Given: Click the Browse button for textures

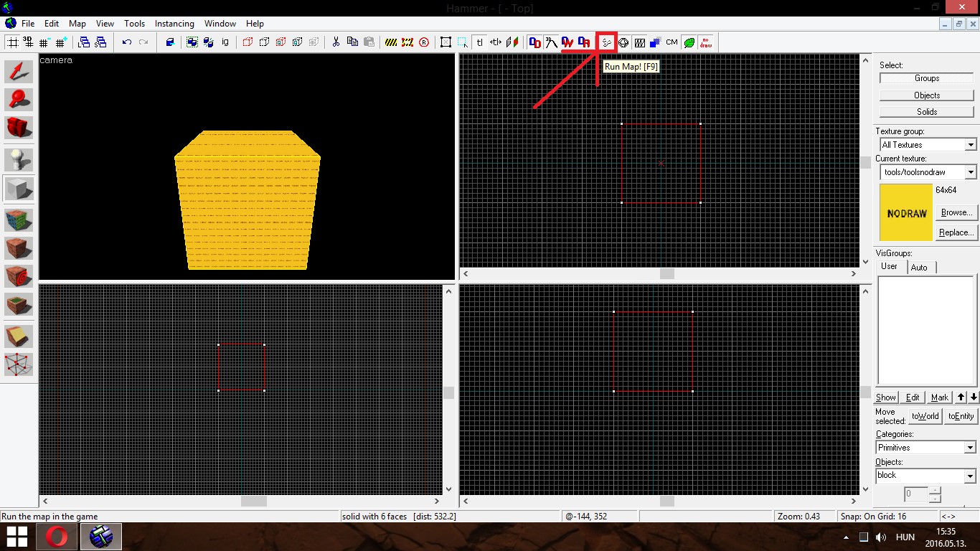Looking at the screenshot, I should 956,212.
